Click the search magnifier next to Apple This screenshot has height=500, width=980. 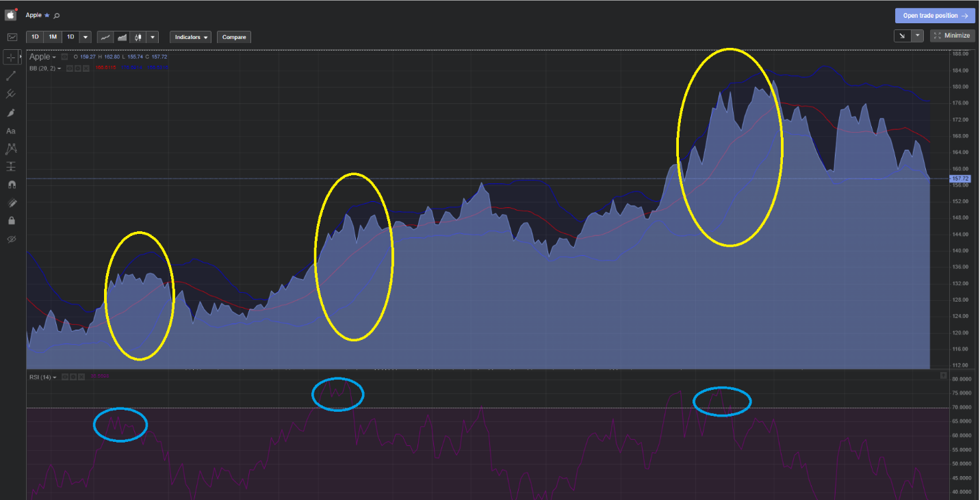click(x=57, y=15)
